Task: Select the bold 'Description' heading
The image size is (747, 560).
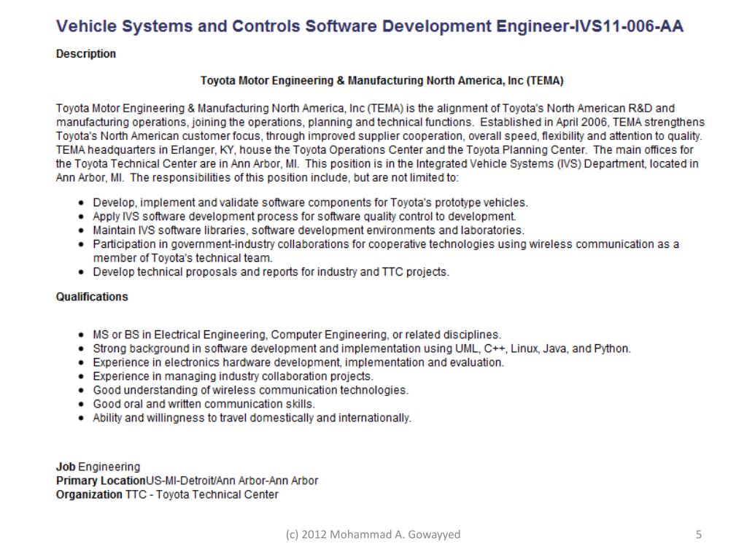Action: coord(86,54)
